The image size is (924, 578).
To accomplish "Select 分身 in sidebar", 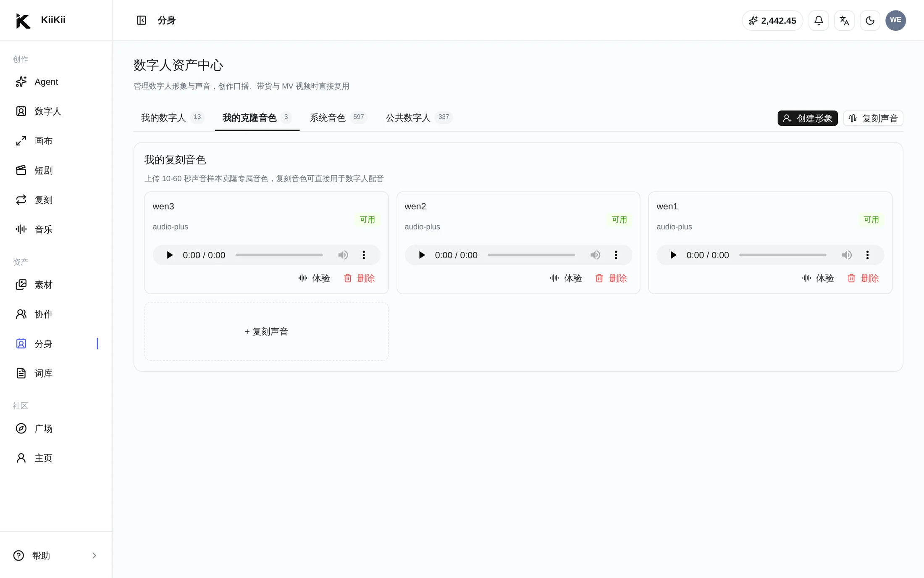I will [x=56, y=343].
